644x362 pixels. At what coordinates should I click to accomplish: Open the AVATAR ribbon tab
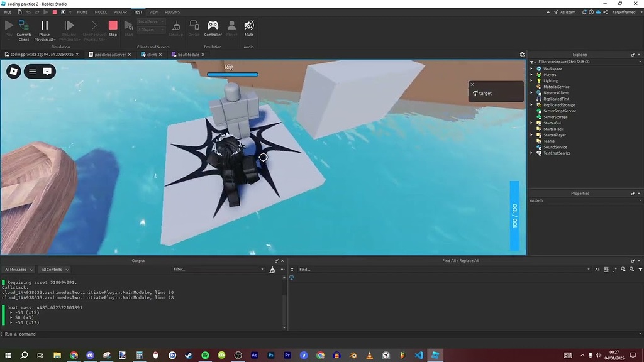(x=120, y=12)
